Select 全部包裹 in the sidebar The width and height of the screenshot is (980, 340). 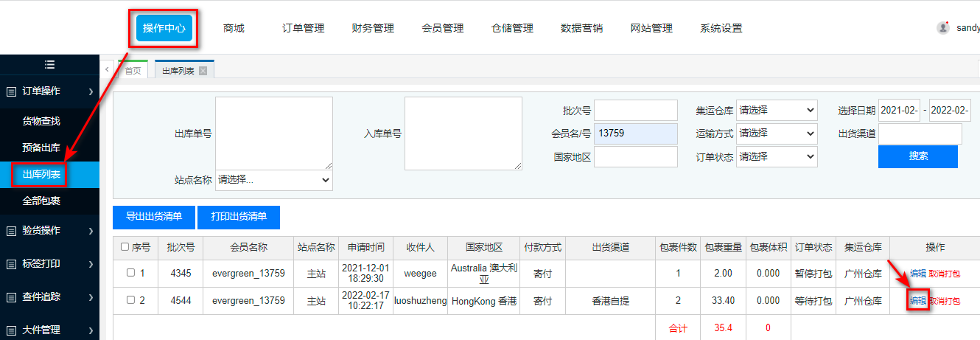(41, 201)
